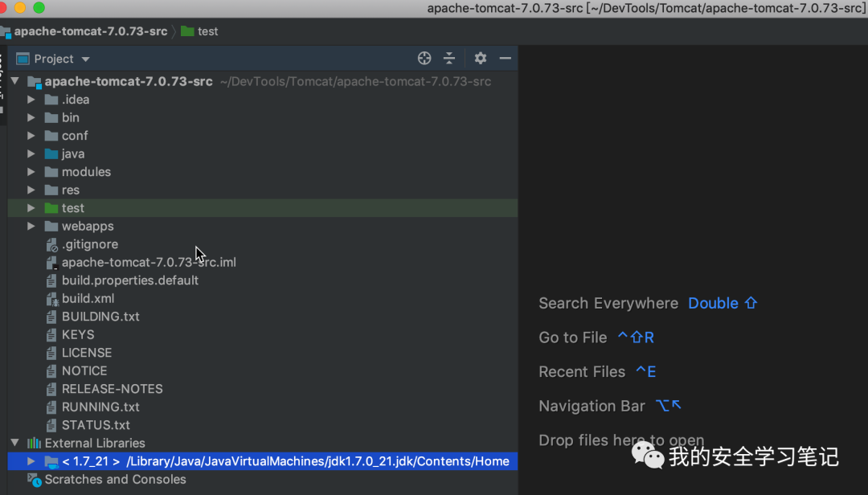Image resolution: width=868 pixels, height=495 pixels.
Task: Collapse the External Libraries node
Action: click(15, 443)
